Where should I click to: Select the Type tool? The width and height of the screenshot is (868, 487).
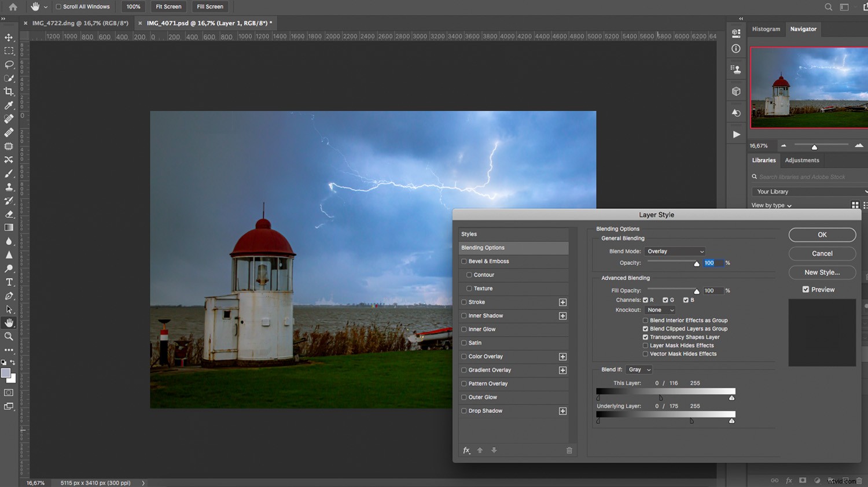coord(8,282)
